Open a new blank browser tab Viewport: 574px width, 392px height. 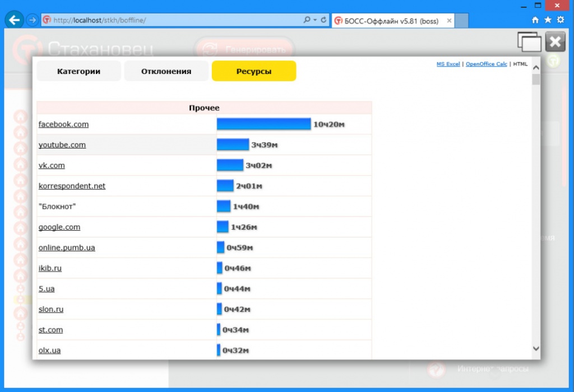click(462, 21)
